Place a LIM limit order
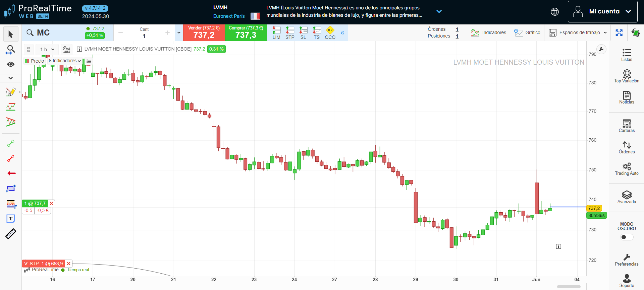Image resolution: width=644 pixels, height=290 pixels. coord(276,33)
